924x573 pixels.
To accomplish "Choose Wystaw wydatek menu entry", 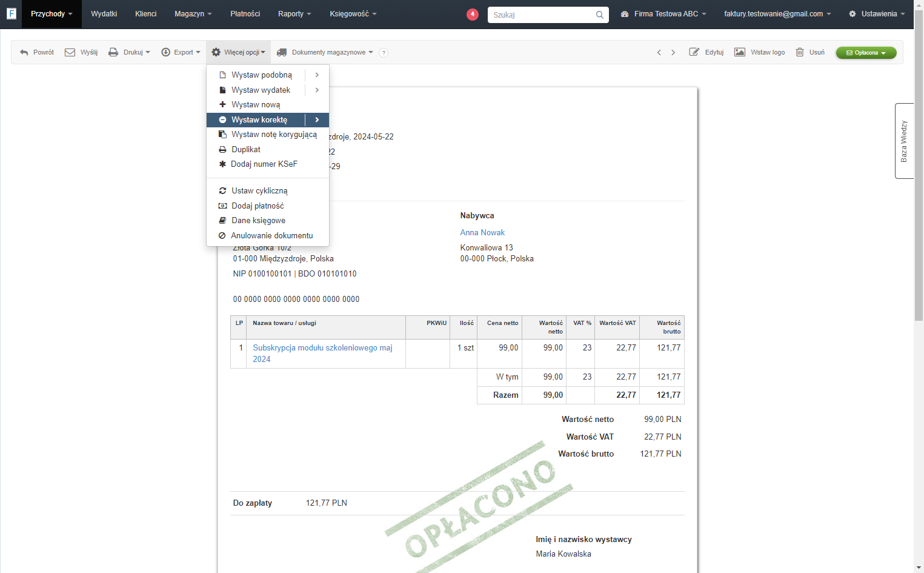I will [256, 90].
